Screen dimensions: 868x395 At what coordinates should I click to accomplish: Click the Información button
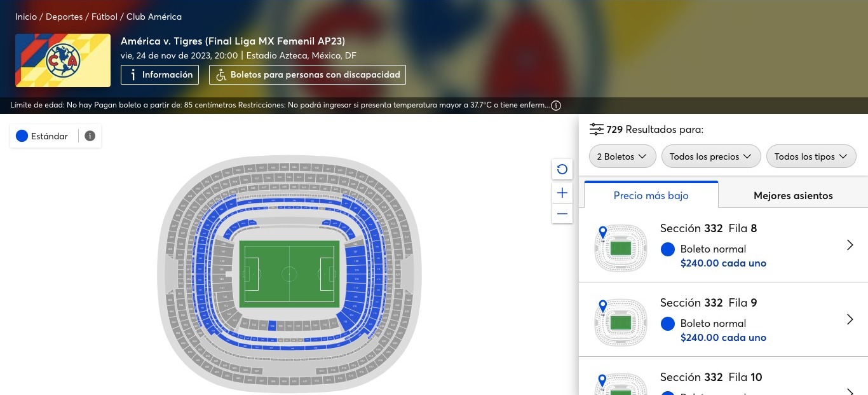pos(159,75)
